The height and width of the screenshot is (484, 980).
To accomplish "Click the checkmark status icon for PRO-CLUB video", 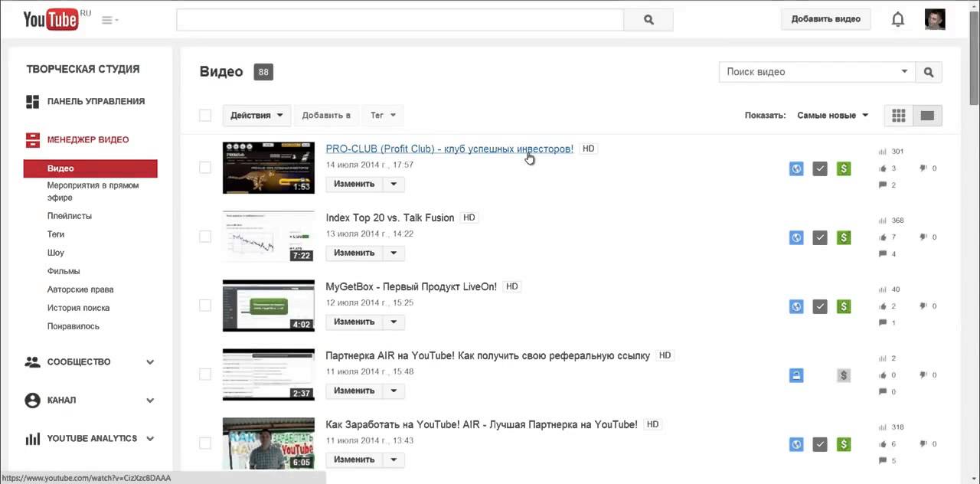I will (x=820, y=168).
